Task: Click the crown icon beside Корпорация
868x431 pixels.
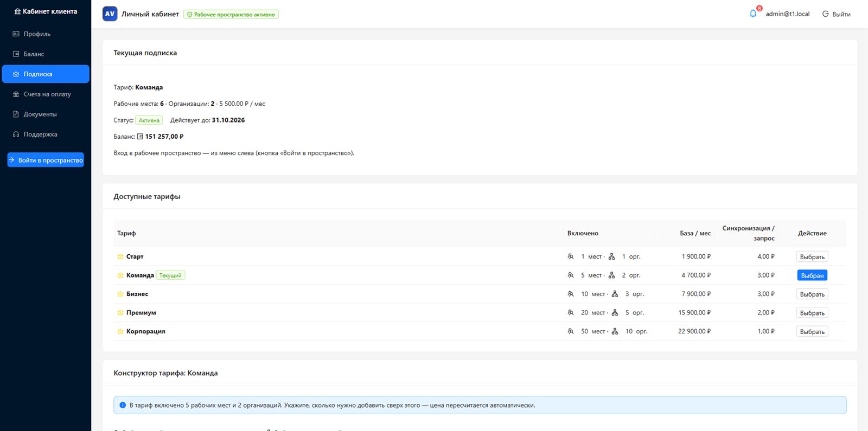Action: click(x=120, y=332)
